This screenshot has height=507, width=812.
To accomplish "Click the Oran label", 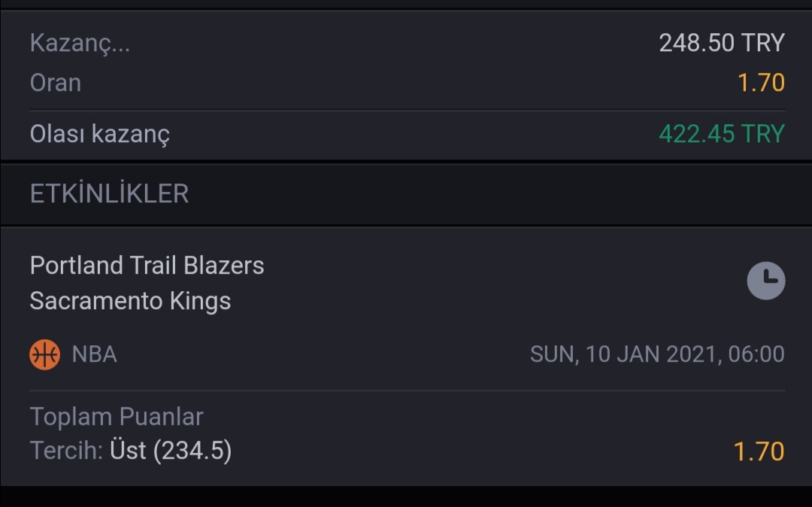I will pos(56,83).
